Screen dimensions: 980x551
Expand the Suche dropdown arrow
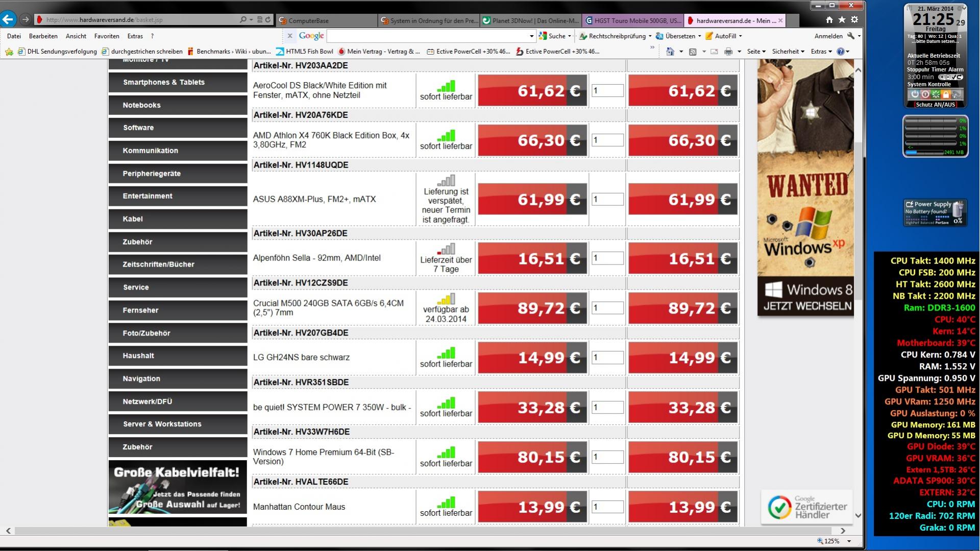pyautogui.click(x=570, y=36)
